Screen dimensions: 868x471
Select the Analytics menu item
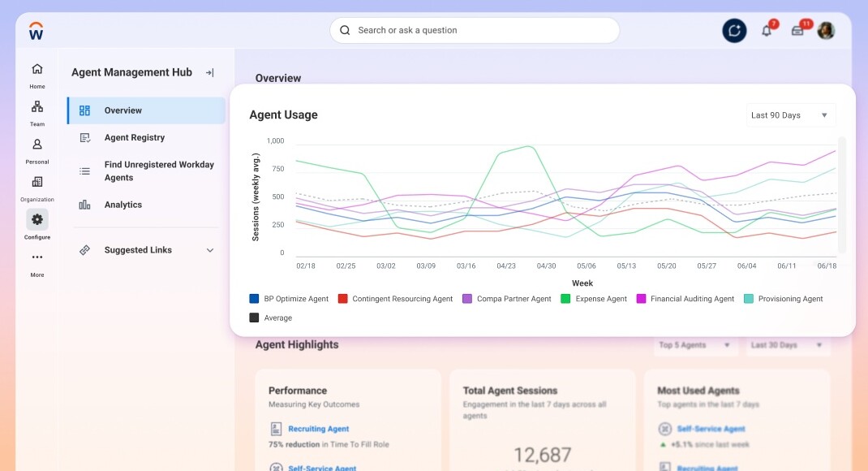tap(146, 205)
